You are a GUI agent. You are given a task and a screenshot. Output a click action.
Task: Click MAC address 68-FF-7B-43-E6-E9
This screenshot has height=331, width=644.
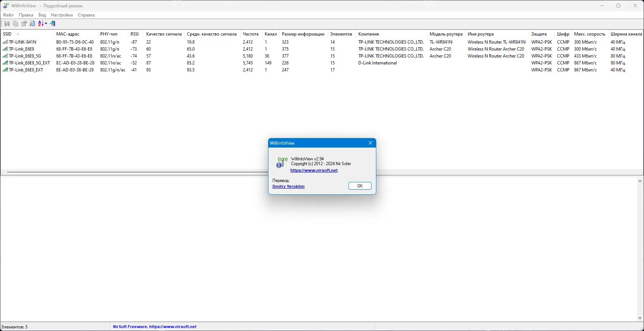[74, 49]
